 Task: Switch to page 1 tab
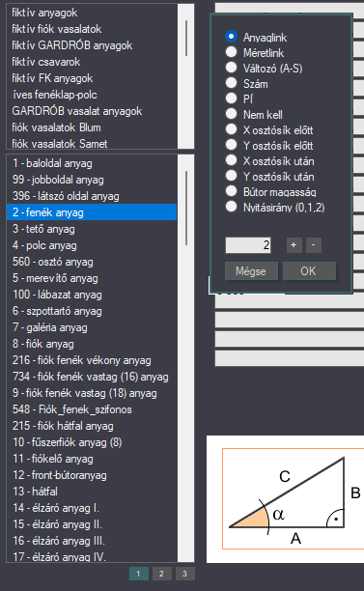[139, 574]
